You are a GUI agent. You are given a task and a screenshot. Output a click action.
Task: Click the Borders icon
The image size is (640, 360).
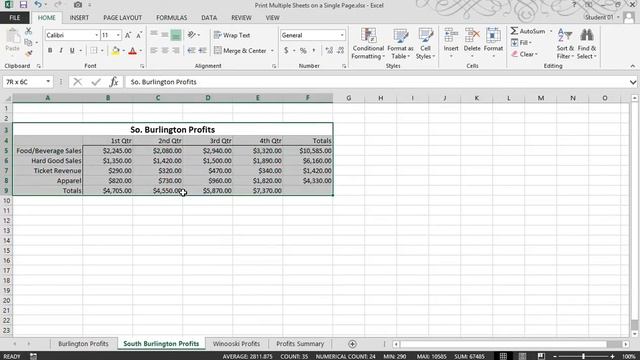tap(93, 51)
